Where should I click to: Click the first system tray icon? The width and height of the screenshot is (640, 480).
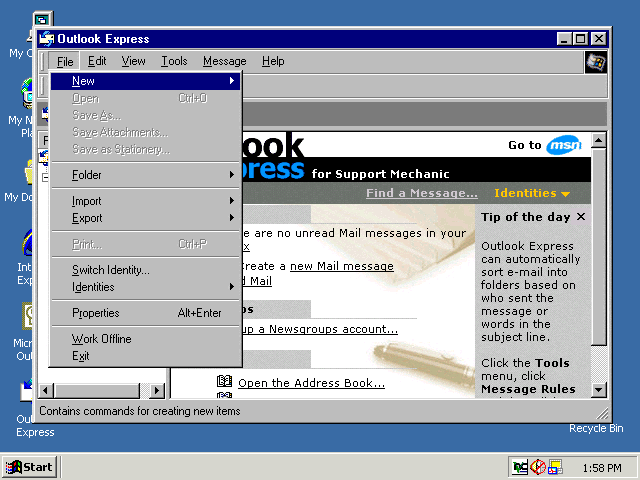520,467
